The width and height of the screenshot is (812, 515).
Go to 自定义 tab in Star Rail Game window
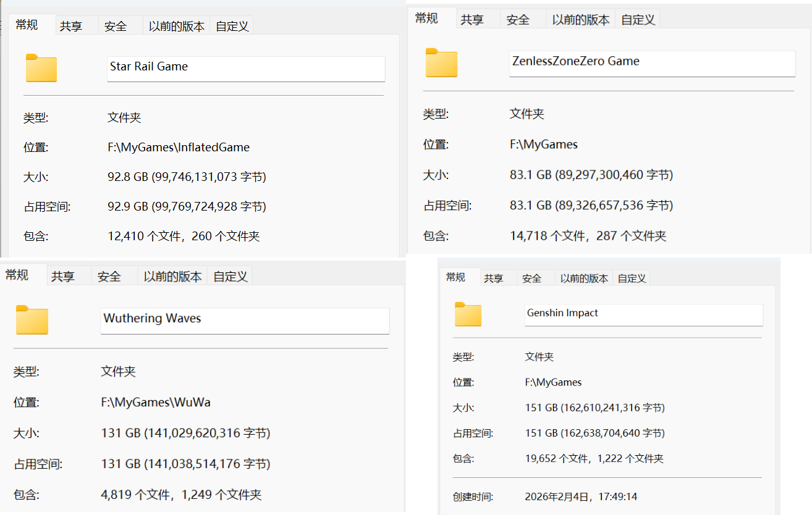point(232,26)
